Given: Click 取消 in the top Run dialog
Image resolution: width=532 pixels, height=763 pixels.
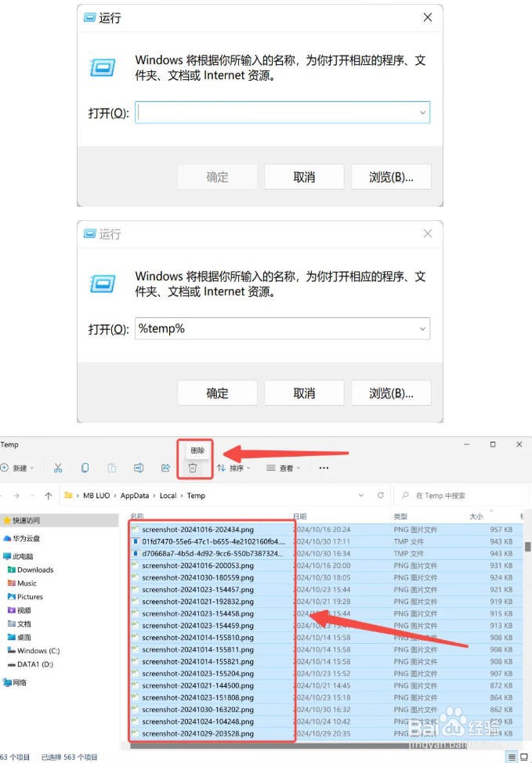Looking at the screenshot, I should 304,176.
